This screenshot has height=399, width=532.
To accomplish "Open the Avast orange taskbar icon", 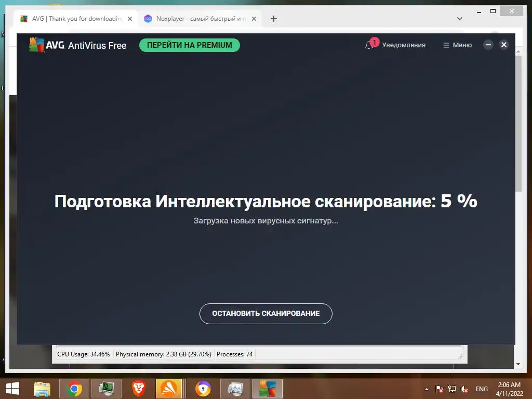I will [169, 389].
